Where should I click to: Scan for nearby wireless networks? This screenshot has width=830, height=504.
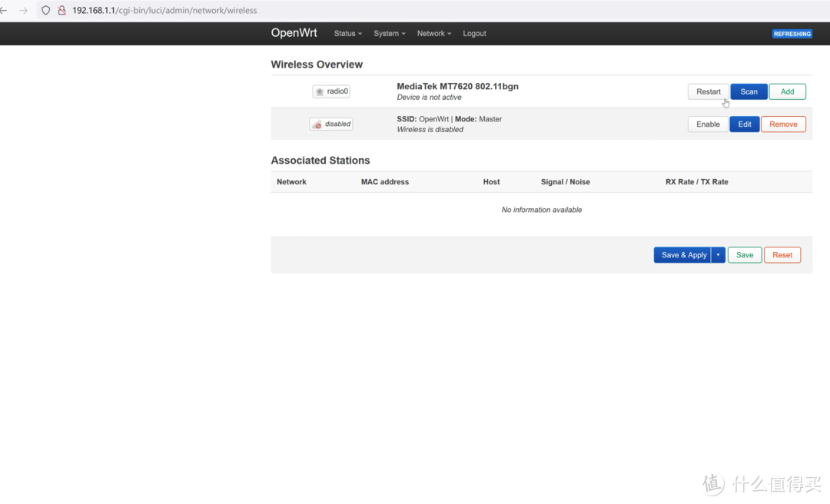749,91
